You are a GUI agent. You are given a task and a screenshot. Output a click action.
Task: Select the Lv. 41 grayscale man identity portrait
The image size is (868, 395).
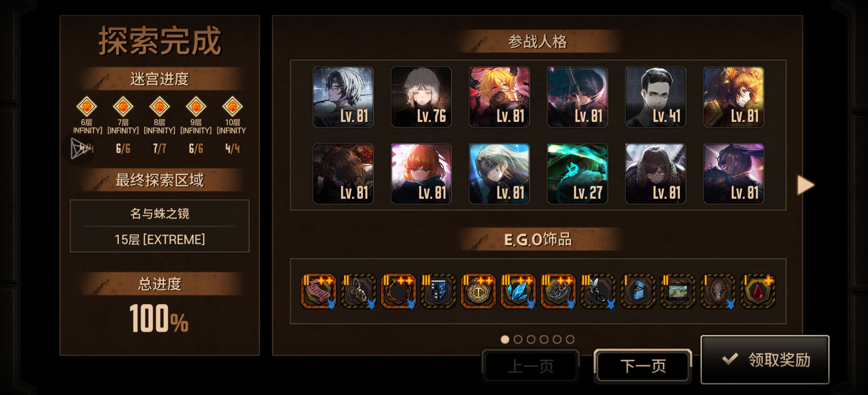(655, 97)
